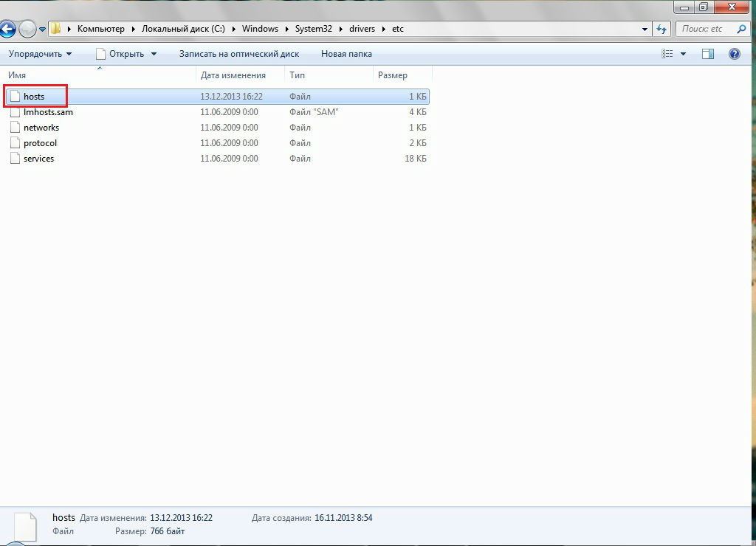Go to Локальный диск (C:) in breadcrumb
Image resolution: width=756 pixels, height=546 pixels.
[183, 29]
